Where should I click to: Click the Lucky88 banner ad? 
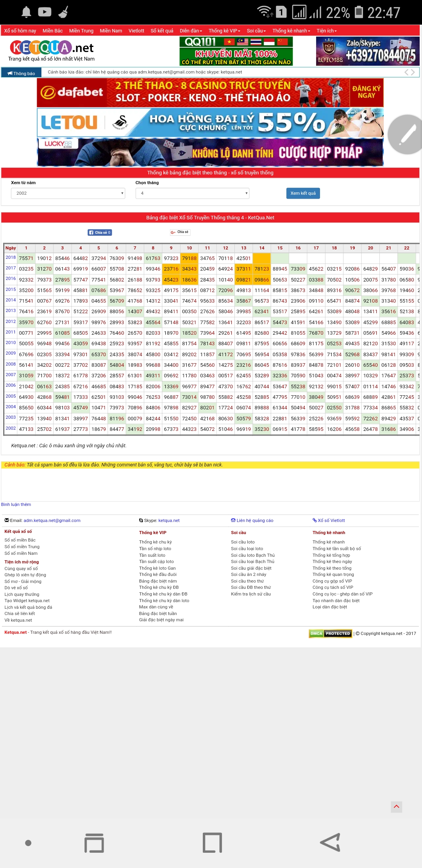coord(210,152)
